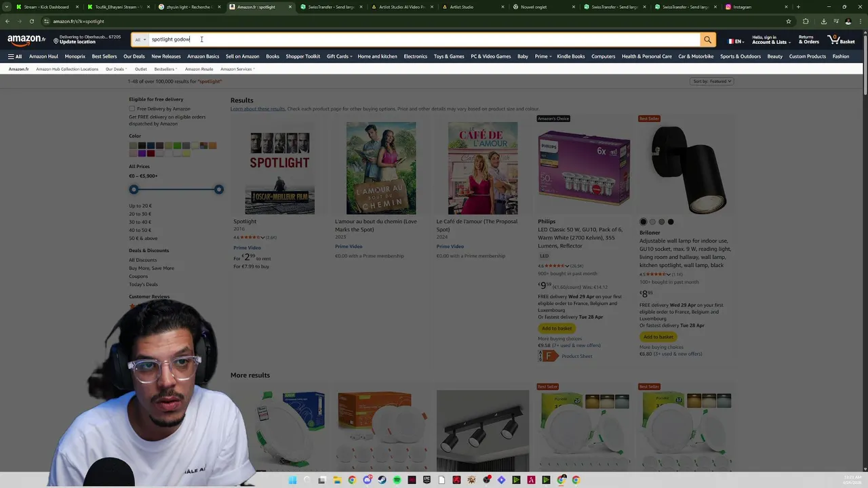
Task: Reload page with browser refresh icon
Action: [x=31, y=21]
